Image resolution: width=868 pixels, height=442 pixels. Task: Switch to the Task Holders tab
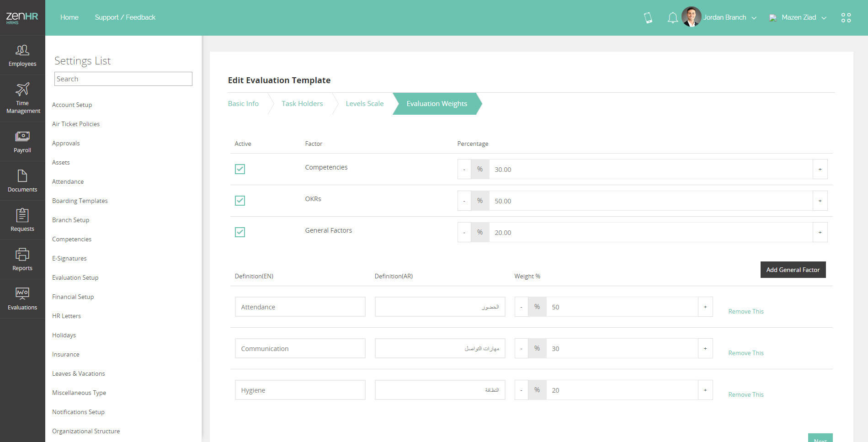(302, 104)
